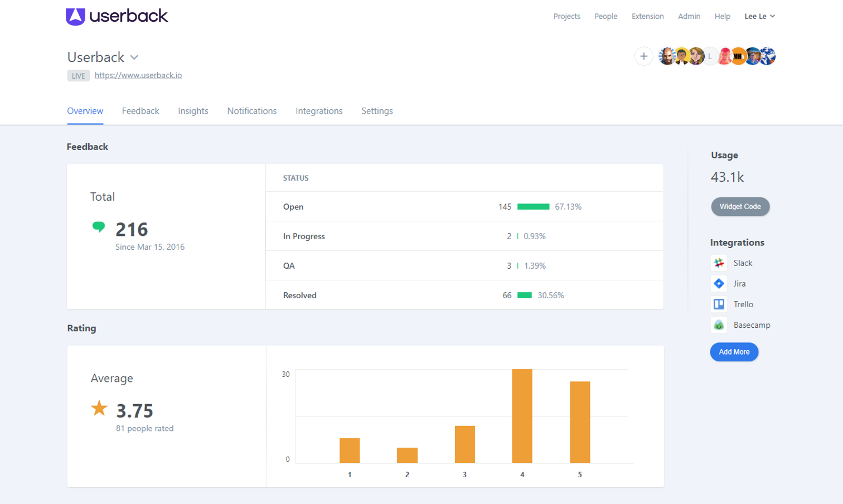Click the orange average rating star
Viewport: 843px width, 504px height.
coord(99,408)
